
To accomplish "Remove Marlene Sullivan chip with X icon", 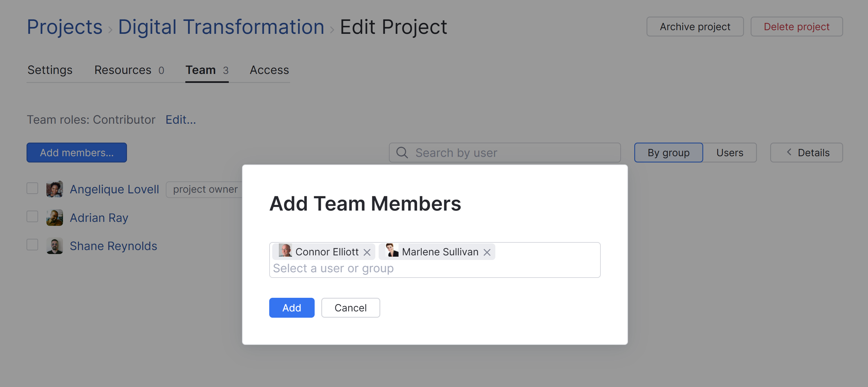I will tap(487, 252).
